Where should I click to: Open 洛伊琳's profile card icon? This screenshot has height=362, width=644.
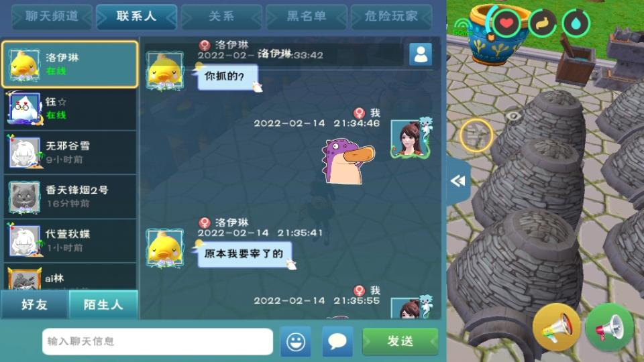pyautogui.click(x=421, y=54)
